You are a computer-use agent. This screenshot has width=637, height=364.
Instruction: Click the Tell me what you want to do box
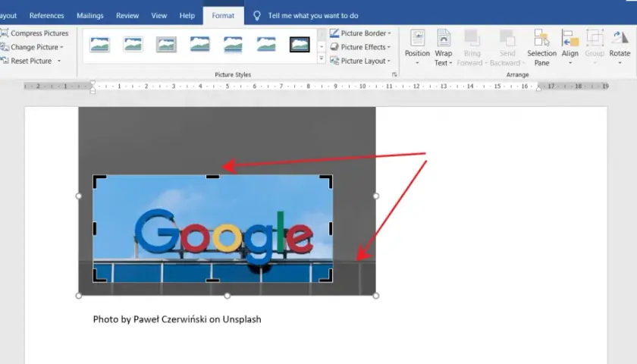point(312,15)
